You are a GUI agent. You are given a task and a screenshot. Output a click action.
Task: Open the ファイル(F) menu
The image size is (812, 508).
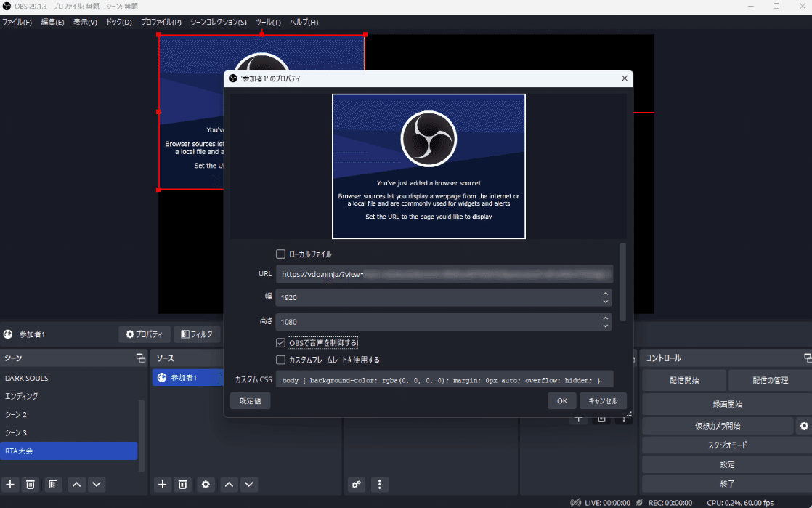[x=17, y=23]
